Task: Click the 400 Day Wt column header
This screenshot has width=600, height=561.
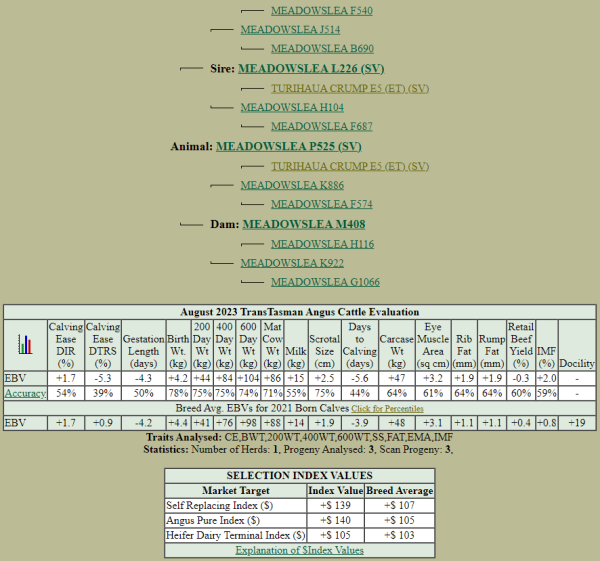Action: pos(224,345)
